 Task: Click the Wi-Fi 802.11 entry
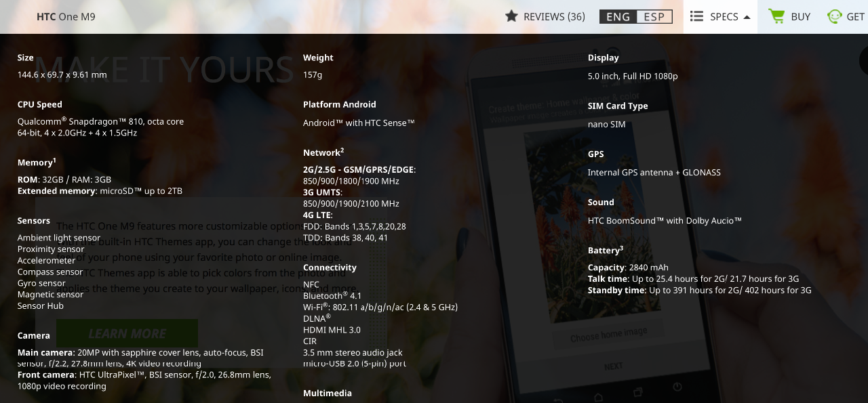pyautogui.click(x=380, y=306)
